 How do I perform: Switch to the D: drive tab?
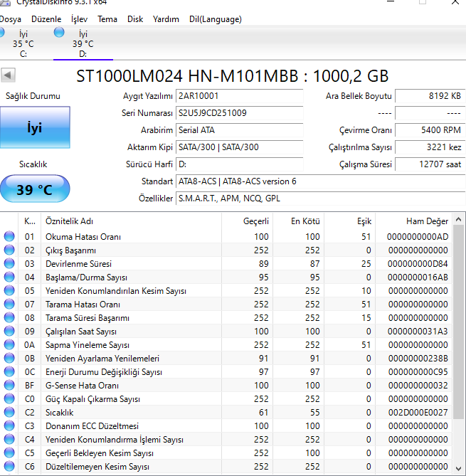coord(83,44)
